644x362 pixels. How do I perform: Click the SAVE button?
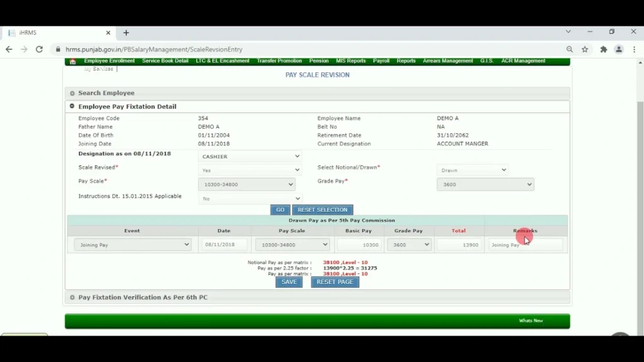click(289, 282)
